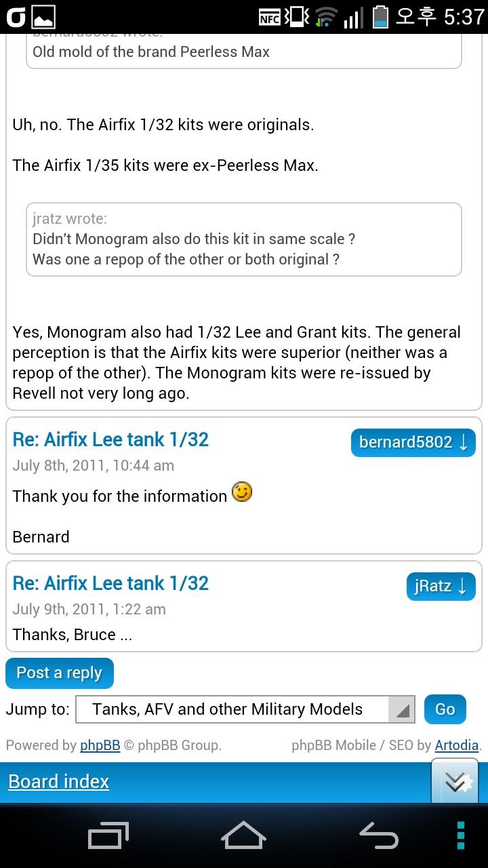Open the Board index link
Viewport: 488px width, 868px height.
click(x=59, y=782)
